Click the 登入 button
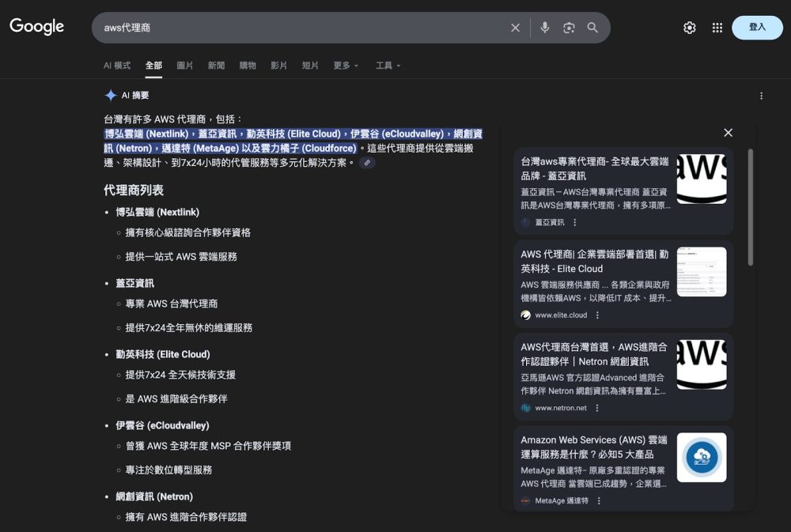This screenshot has width=791, height=532. [x=757, y=26]
